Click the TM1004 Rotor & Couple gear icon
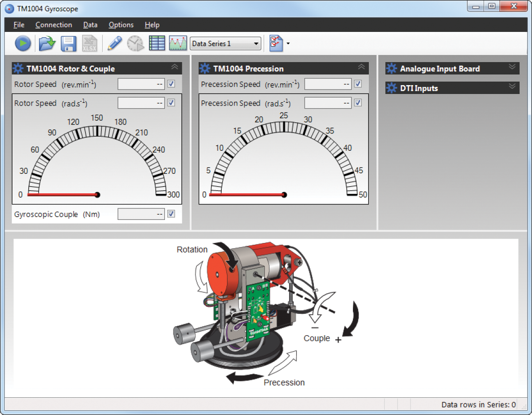Image resolution: width=532 pixels, height=415 pixels. 18,69
